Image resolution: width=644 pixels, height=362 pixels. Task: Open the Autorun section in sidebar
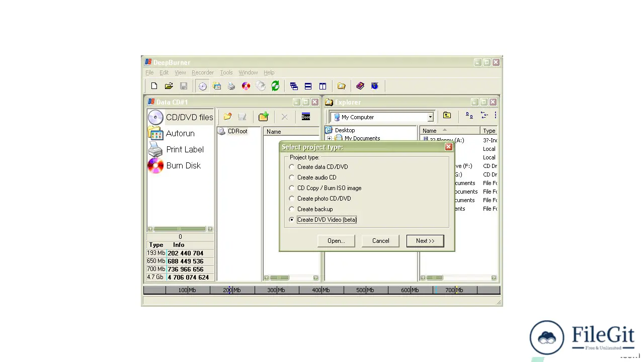tap(171, 133)
